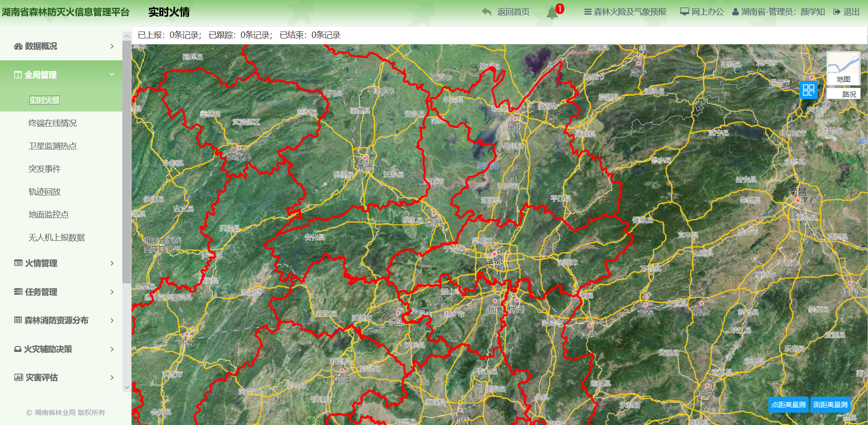Click the return home arrow icon
The height and width of the screenshot is (425, 868).
coord(487,12)
